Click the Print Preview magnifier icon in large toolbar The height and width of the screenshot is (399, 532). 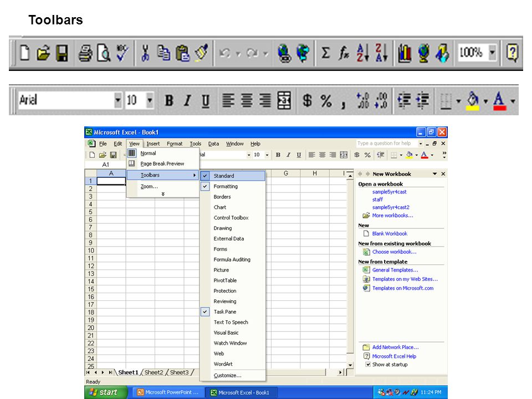point(104,53)
